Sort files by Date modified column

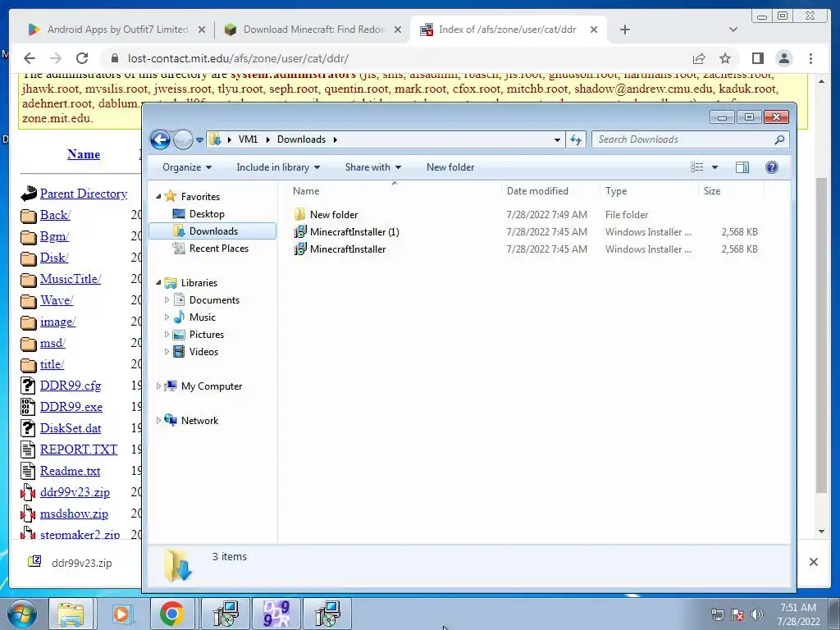pos(537,190)
